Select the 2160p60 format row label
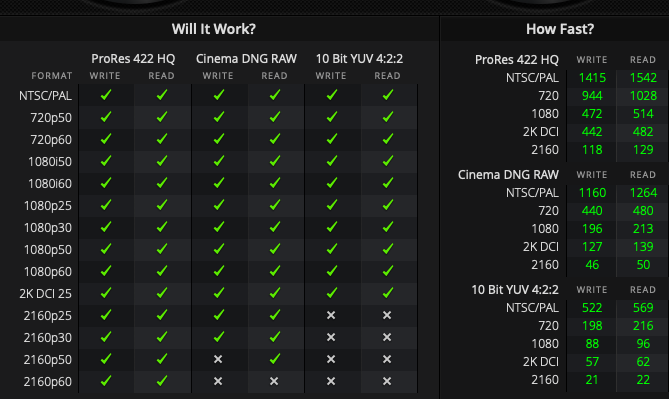 coord(48,382)
